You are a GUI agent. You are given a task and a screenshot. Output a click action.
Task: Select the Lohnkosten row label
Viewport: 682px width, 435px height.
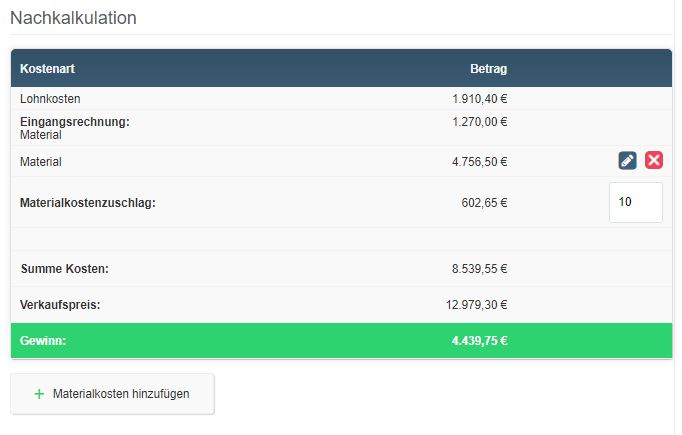(x=50, y=99)
